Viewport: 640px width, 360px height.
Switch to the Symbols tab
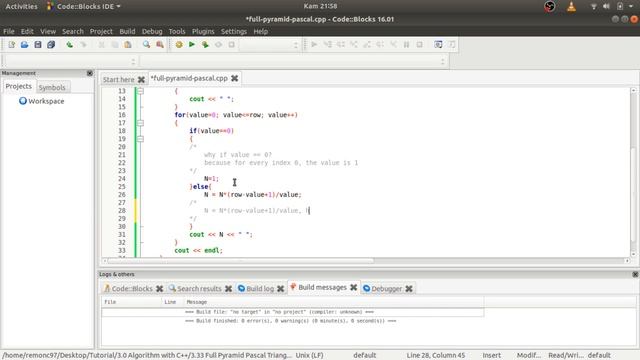point(52,87)
